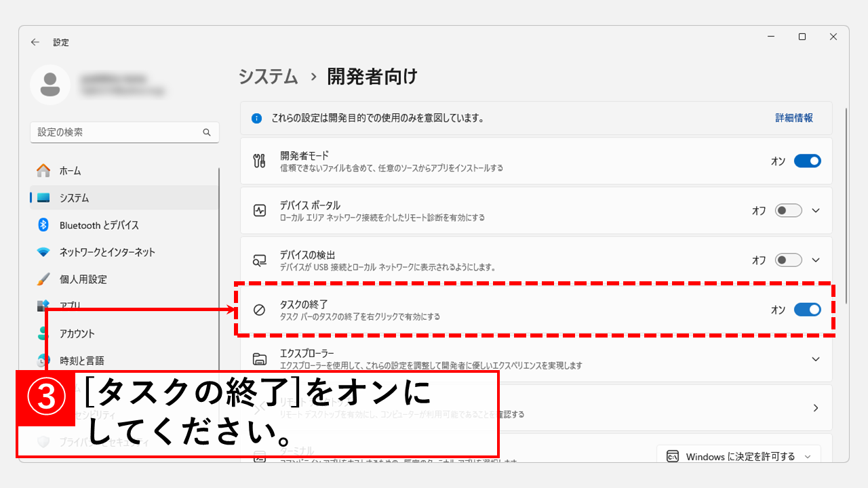Click the エクスプローラー setting title

pyautogui.click(x=307, y=354)
